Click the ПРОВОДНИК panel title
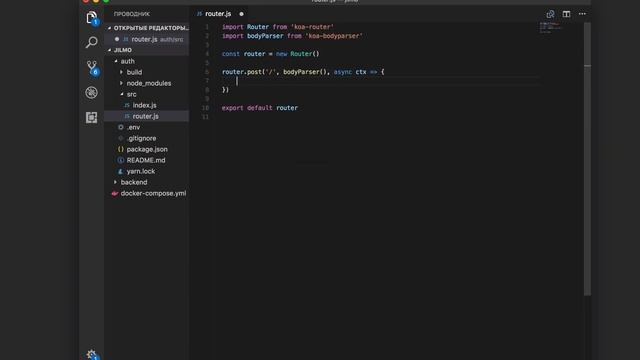640x360 pixels. (131, 14)
